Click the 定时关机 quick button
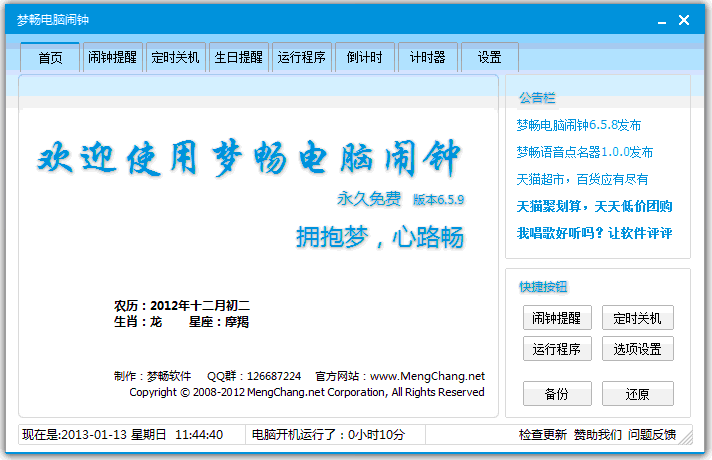Viewport: 712px width, 460px height. (x=638, y=317)
